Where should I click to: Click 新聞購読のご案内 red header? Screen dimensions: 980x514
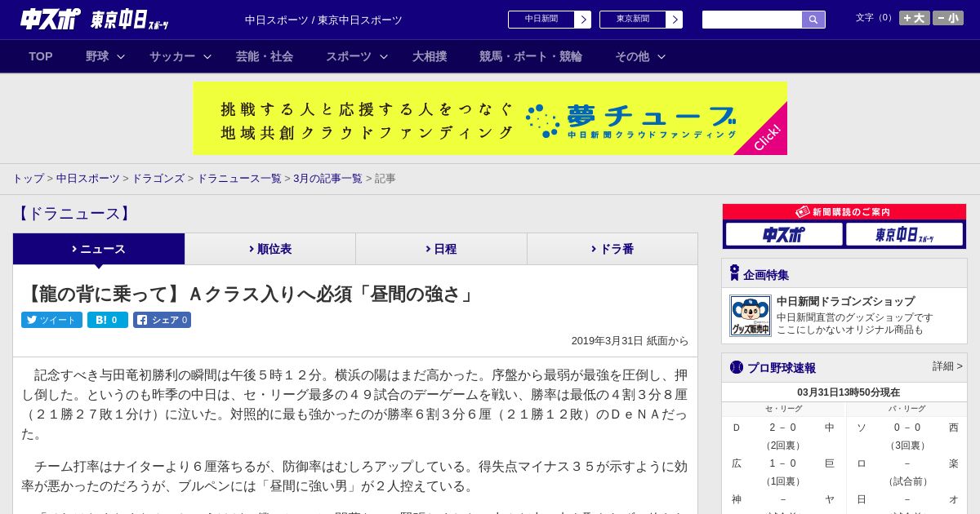coord(844,212)
